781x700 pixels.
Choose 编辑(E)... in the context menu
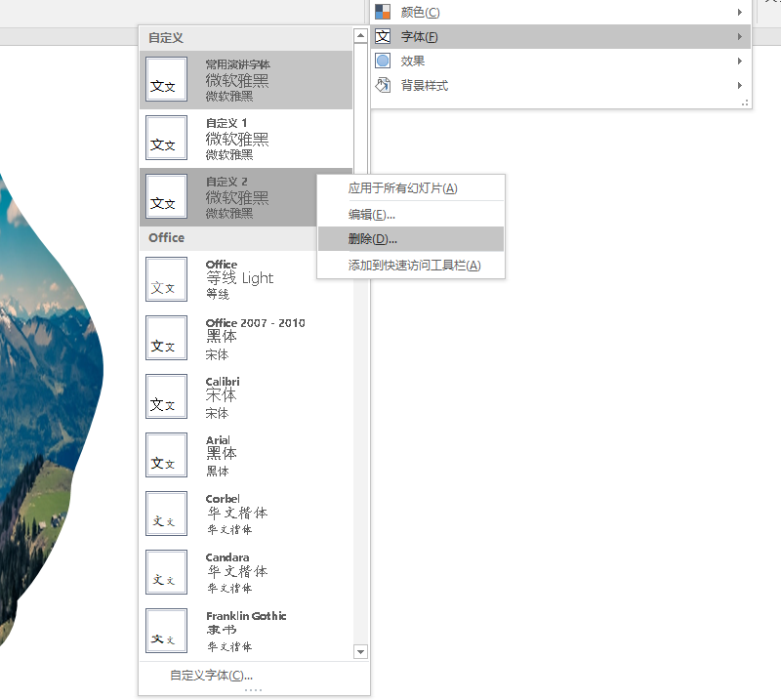(x=411, y=215)
